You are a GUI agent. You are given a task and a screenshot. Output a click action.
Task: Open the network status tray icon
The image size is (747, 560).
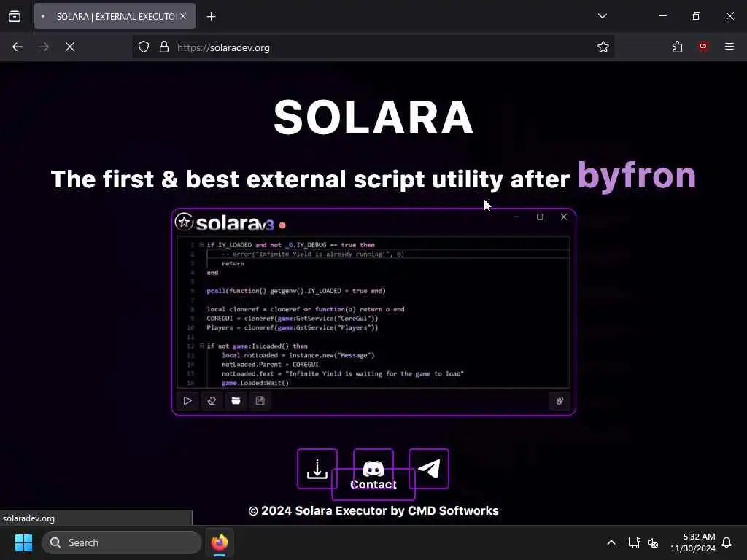pos(634,542)
